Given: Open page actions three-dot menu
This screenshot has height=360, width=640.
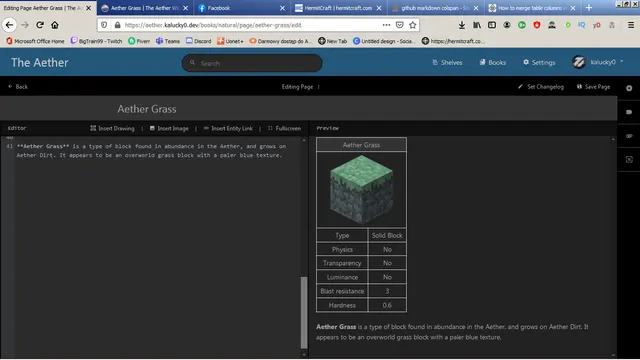Looking at the screenshot, I should coord(386,25).
